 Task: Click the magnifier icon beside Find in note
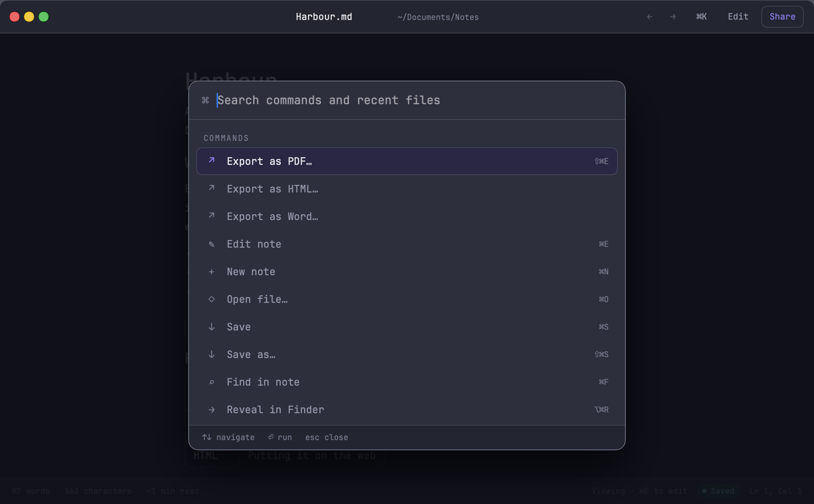211,382
